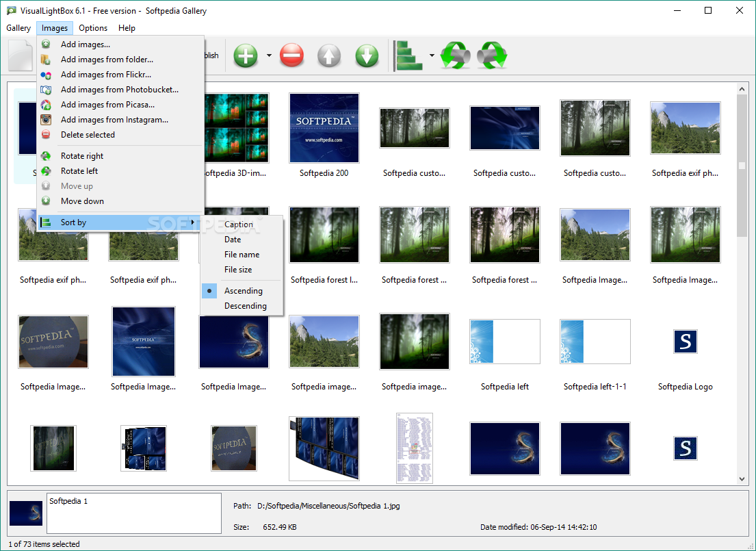This screenshot has width=756, height=551.
Task: Choose Add images from Picasa... entry
Action: pyautogui.click(x=120, y=105)
